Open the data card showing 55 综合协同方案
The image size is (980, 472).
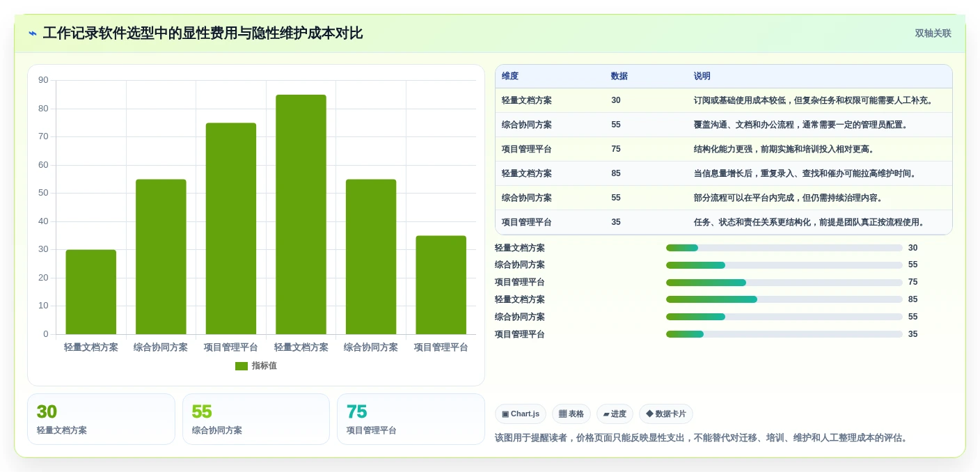(x=256, y=419)
